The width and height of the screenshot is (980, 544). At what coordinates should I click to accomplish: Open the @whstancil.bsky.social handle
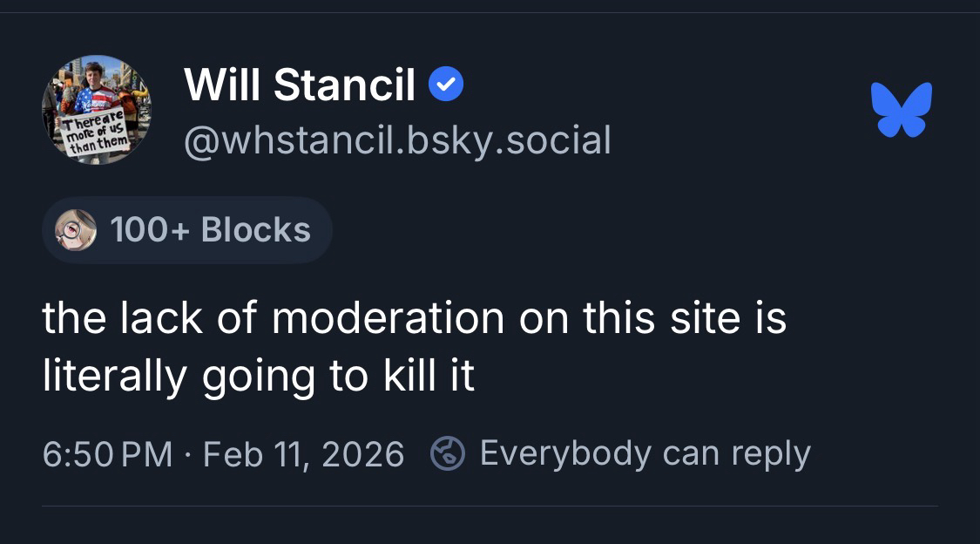click(x=397, y=140)
